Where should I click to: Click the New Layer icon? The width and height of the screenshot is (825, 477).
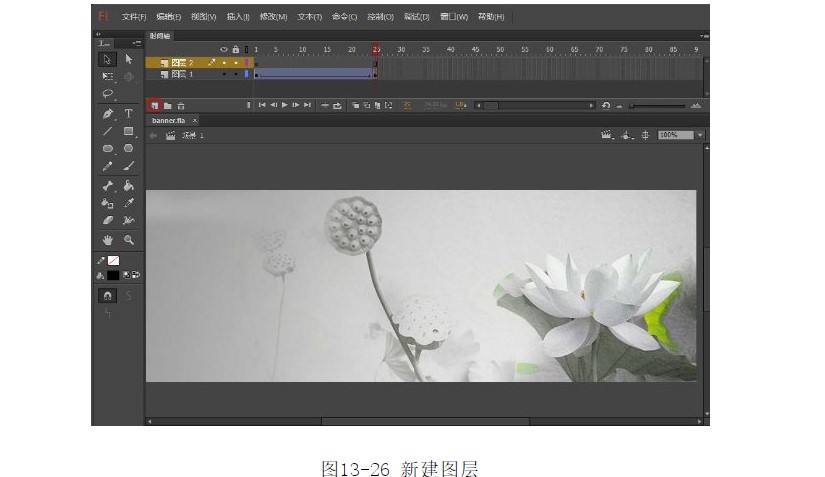tap(154, 105)
